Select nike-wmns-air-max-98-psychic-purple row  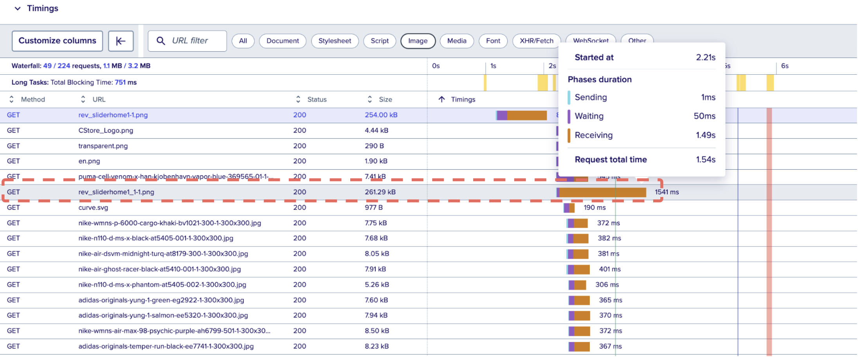[x=429, y=331]
